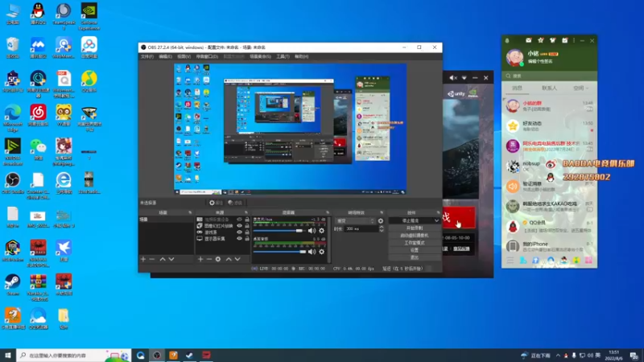Viewport: 644px width, 362px height.
Task: Open QQ mail icon in QQ header
Action: coord(529,40)
